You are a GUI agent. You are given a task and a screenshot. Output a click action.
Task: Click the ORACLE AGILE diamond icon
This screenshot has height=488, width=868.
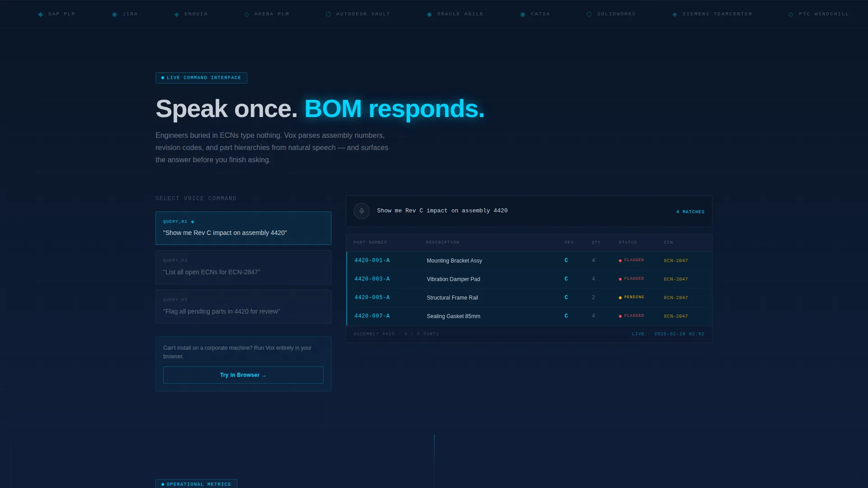tap(429, 14)
